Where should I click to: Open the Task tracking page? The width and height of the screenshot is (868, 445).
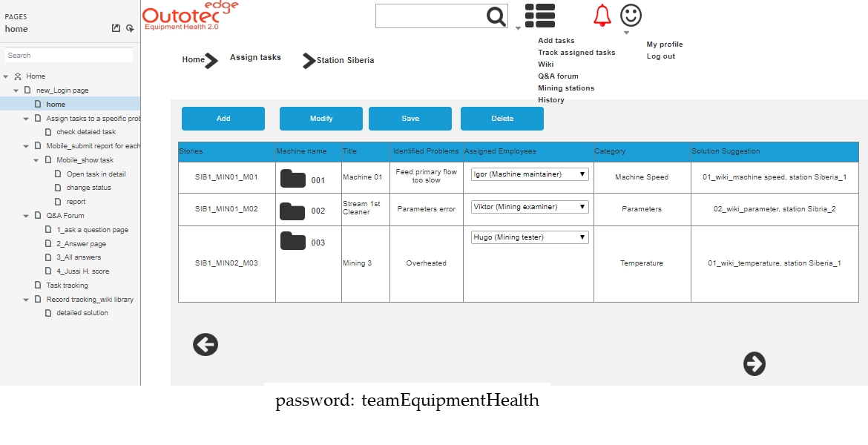point(67,286)
